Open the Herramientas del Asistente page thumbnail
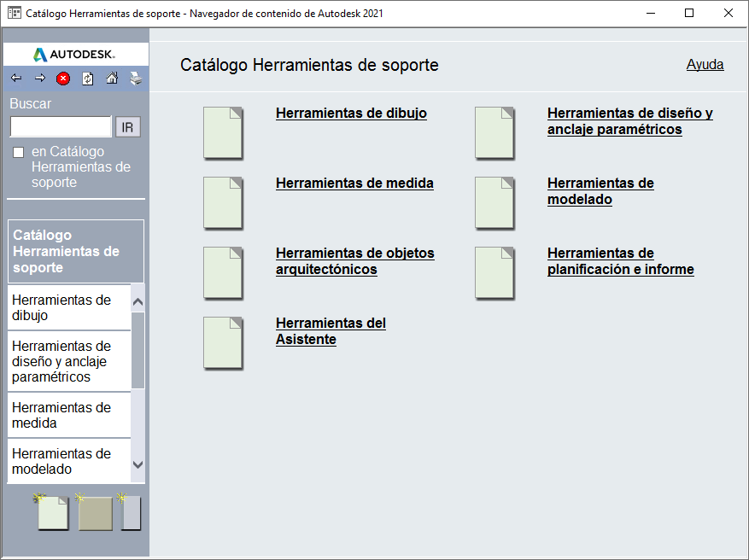The image size is (749, 560). (x=223, y=343)
